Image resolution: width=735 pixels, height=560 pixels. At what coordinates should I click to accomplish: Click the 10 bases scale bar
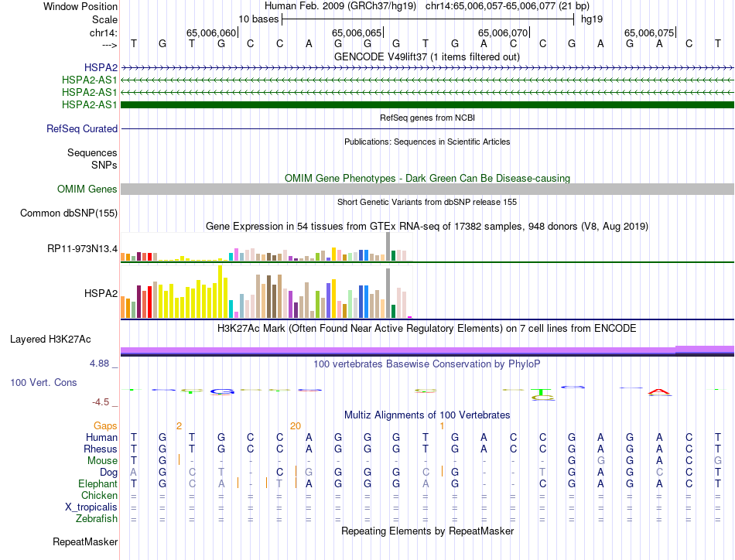(428, 19)
